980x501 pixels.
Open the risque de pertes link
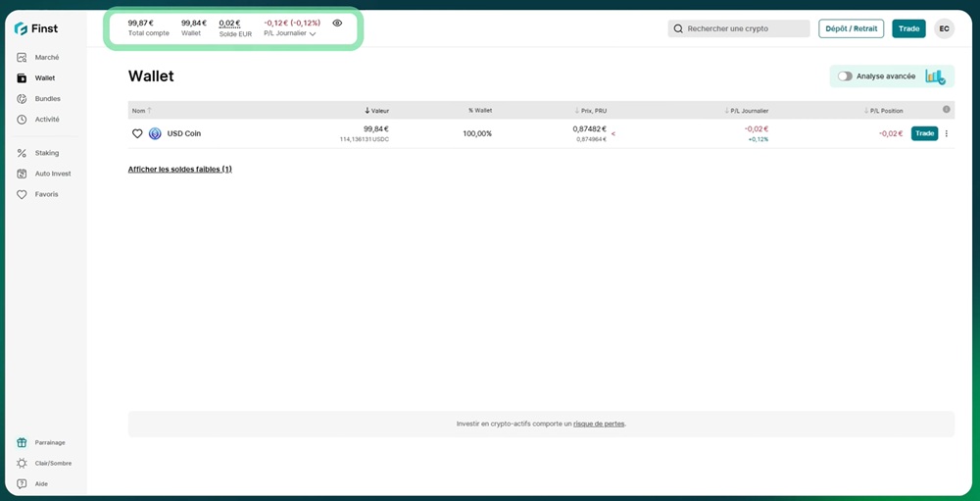tap(599, 425)
